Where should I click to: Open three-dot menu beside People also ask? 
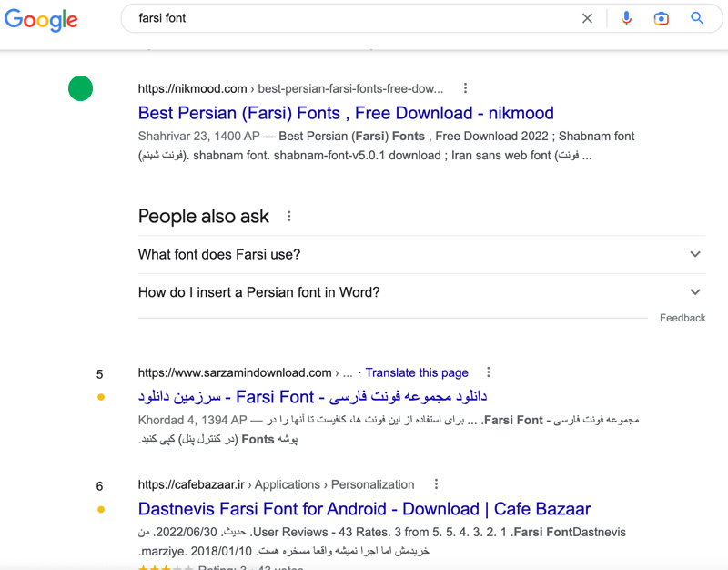pos(288,216)
